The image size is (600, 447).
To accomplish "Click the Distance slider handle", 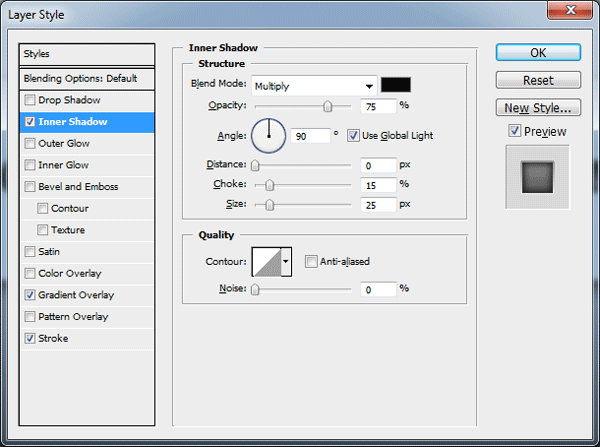I will (x=255, y=165).
